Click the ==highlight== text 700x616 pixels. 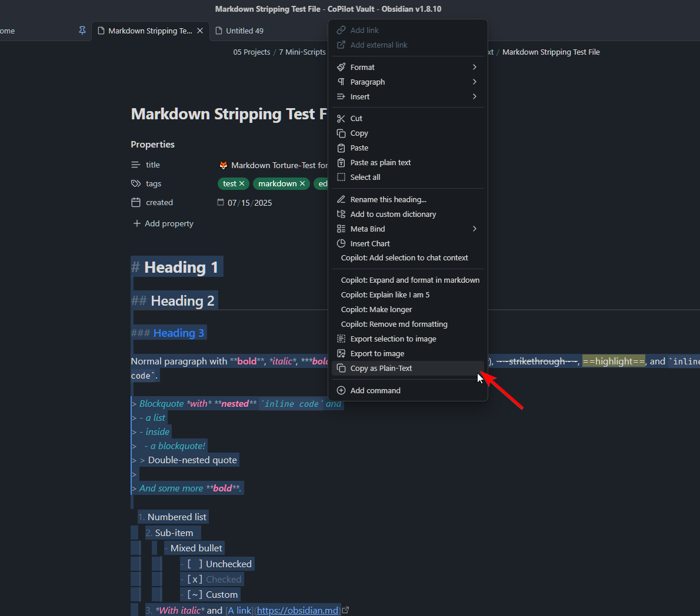(x=614, y=361)
